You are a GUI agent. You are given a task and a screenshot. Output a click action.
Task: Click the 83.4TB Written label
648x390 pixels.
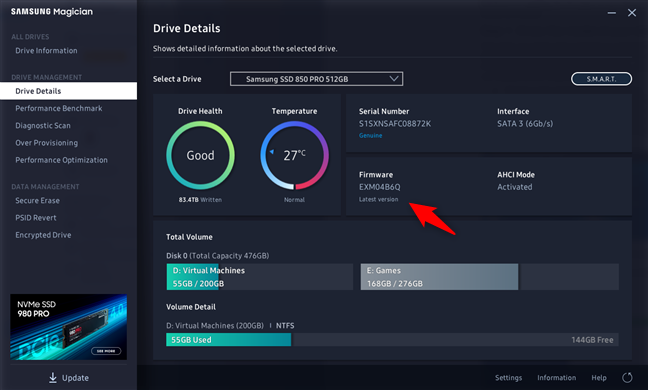(x=200, y=200)
